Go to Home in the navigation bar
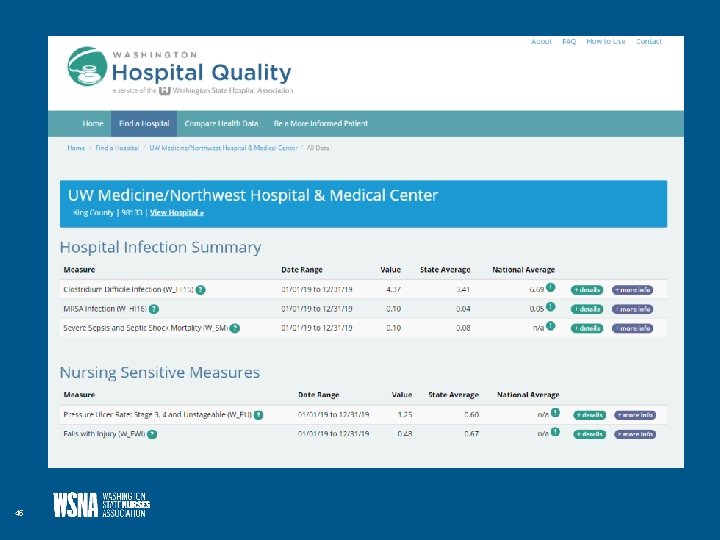The height and width of the screenshot is (540, 720). pos(93,124)
